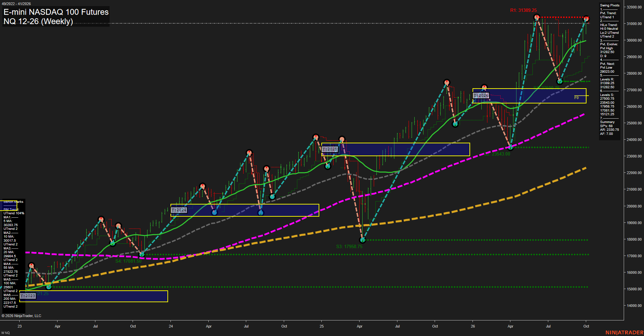
Task: Click the 49/2022 - 41/2026 date range text
Action: [x=16, y=4]
